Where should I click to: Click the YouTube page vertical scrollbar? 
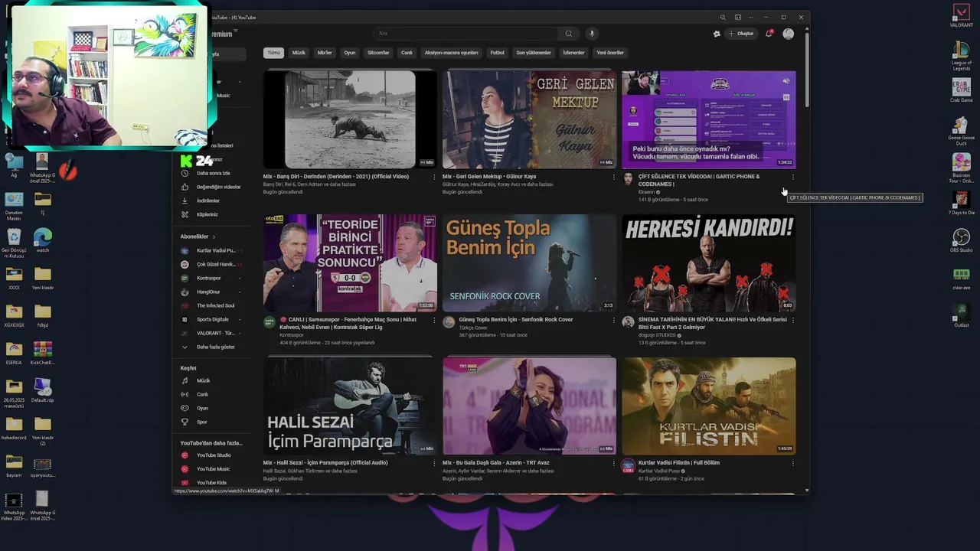click(x=807, y=69)
